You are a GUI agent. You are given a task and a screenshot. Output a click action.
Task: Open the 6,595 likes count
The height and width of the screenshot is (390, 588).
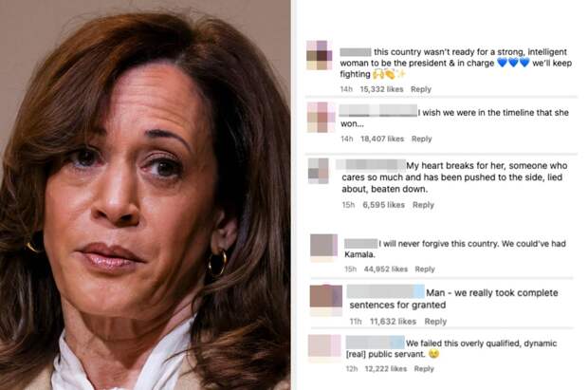[384, 205]
